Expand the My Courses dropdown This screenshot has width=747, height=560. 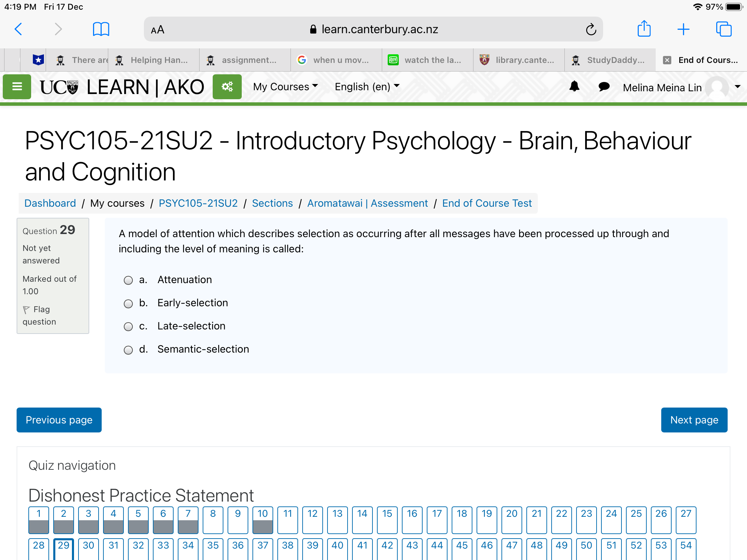click(285, 86)
